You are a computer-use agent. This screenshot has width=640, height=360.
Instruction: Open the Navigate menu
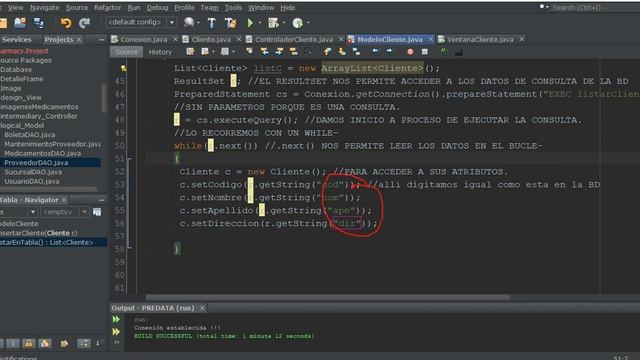[44, 7]
